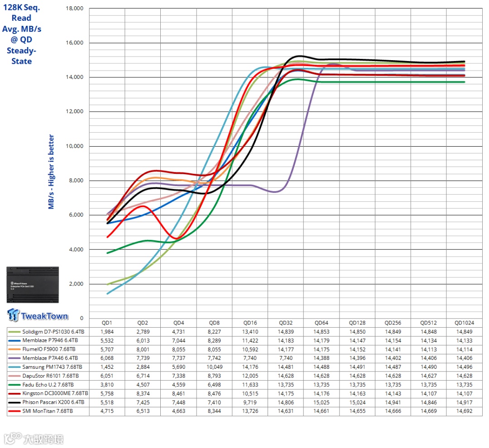
Task: Select the 'DapuStor R6101 7.68TB' legend label
Action: pyautogui.click(x=51, y=376)
